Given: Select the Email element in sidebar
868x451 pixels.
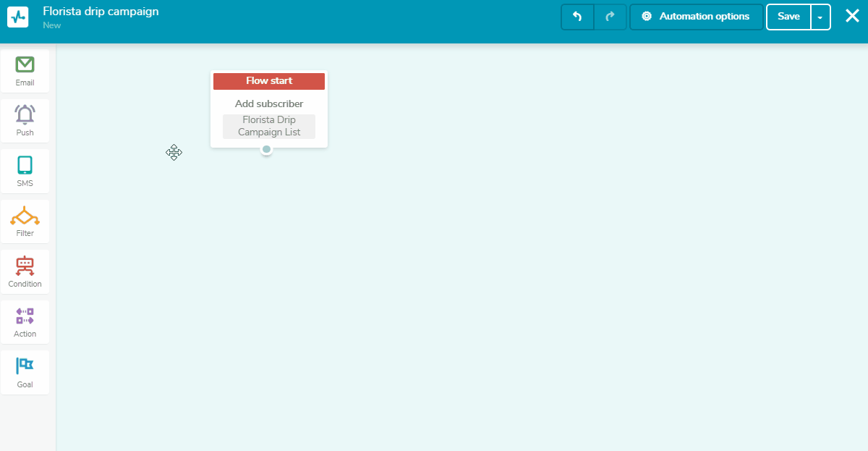Looking at the screenshot, I should (25, 71).
